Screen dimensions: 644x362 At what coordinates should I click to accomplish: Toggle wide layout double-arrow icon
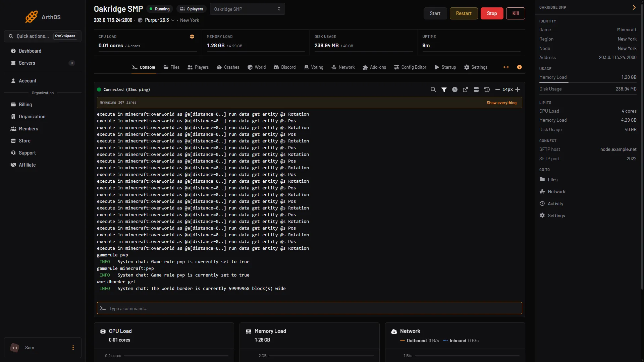click(506, 67)
